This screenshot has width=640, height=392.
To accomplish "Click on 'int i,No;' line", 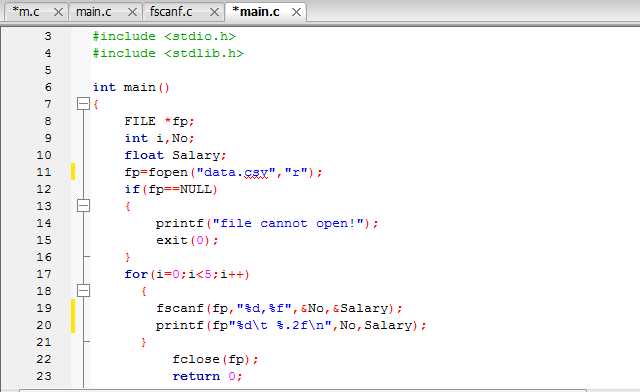I will pyautogui.click(x=160, y=138).
